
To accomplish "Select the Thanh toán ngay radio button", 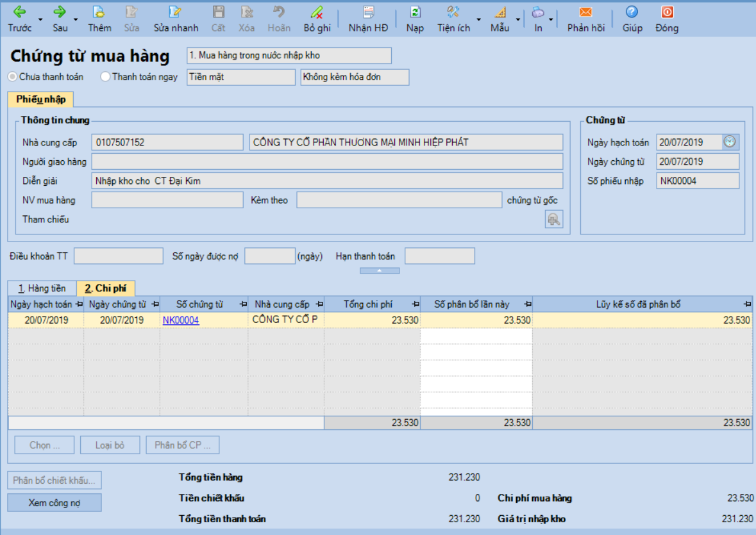I will click(x=106, y=77).
